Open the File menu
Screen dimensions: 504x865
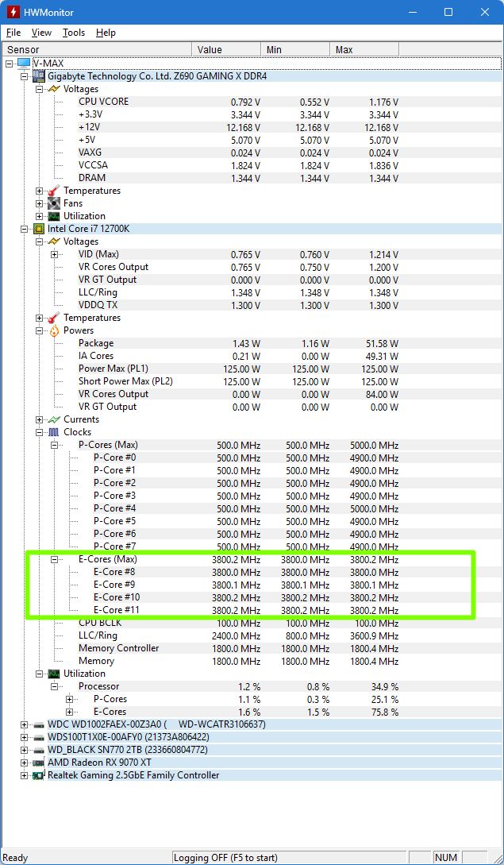(13, 33)
